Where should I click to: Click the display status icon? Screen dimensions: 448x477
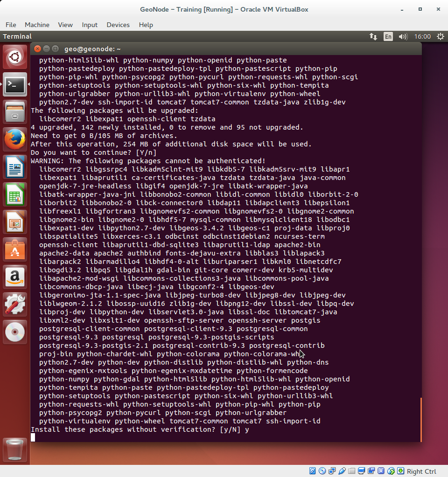click(362, 471)
